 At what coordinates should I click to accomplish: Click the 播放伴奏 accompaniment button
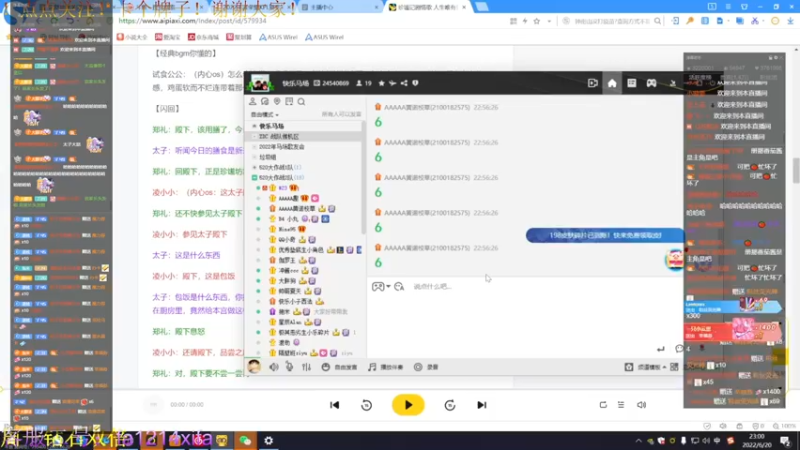click(386, 367)
